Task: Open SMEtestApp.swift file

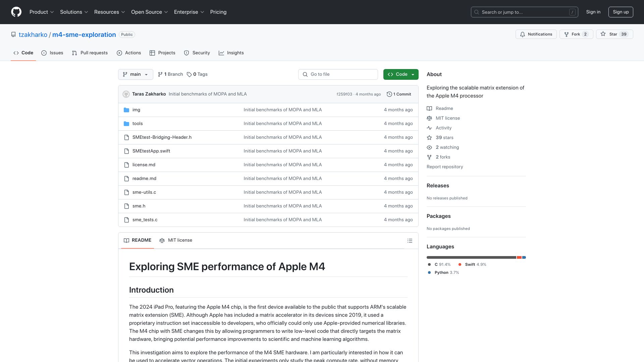Action: (x=151, y=151)
